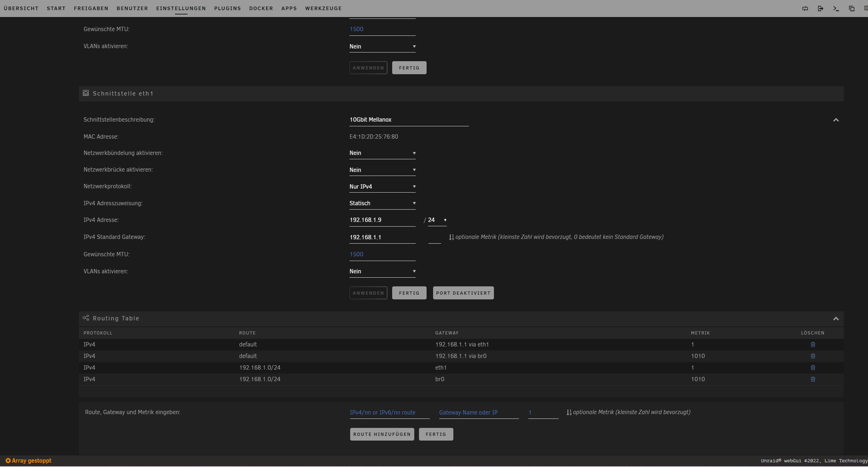Click the '192.168.1.1 via eth1' gateway cell

coord(462,344)
